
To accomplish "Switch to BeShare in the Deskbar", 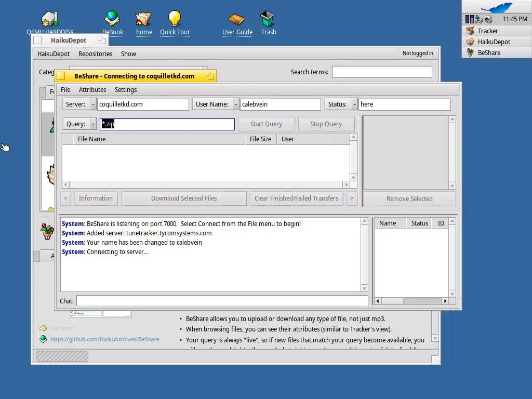I will click(x=497, y=52).
